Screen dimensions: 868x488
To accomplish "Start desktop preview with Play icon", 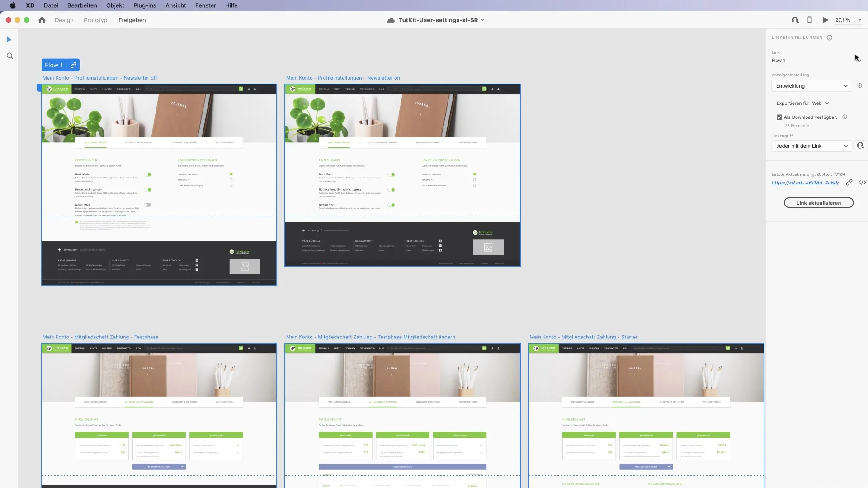I will (826, 20).
